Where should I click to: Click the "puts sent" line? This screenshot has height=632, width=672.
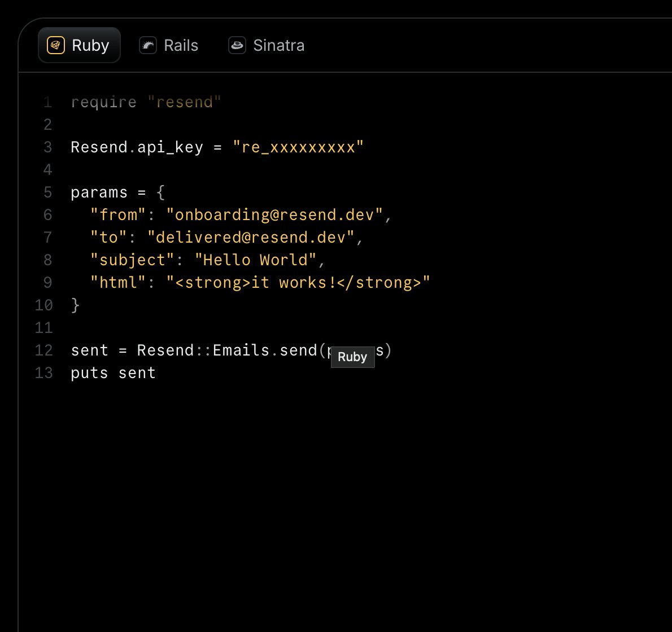pyautogui.click(x=113, y=374)
